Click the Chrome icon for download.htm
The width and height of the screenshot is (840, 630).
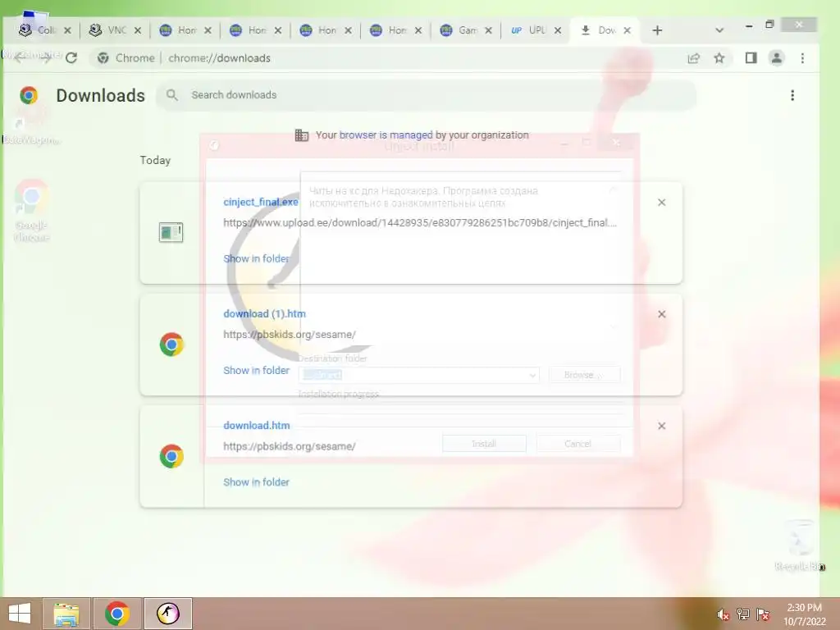pyautogui.click(x=171, y=456)
